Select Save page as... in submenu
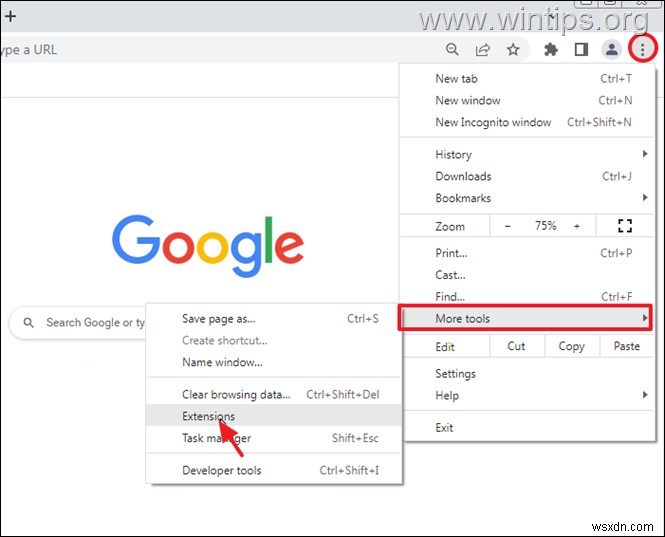The image size is (665, 537). [x=274, y=319]
